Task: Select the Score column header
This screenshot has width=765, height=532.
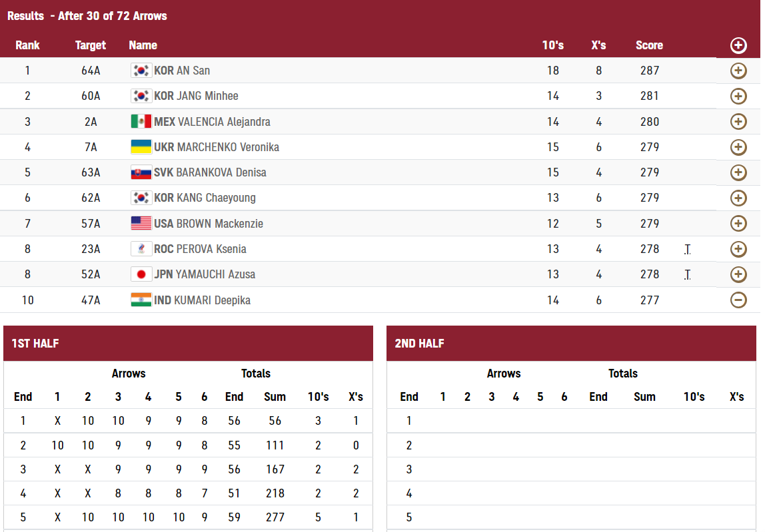Action: tap(649, 45)
